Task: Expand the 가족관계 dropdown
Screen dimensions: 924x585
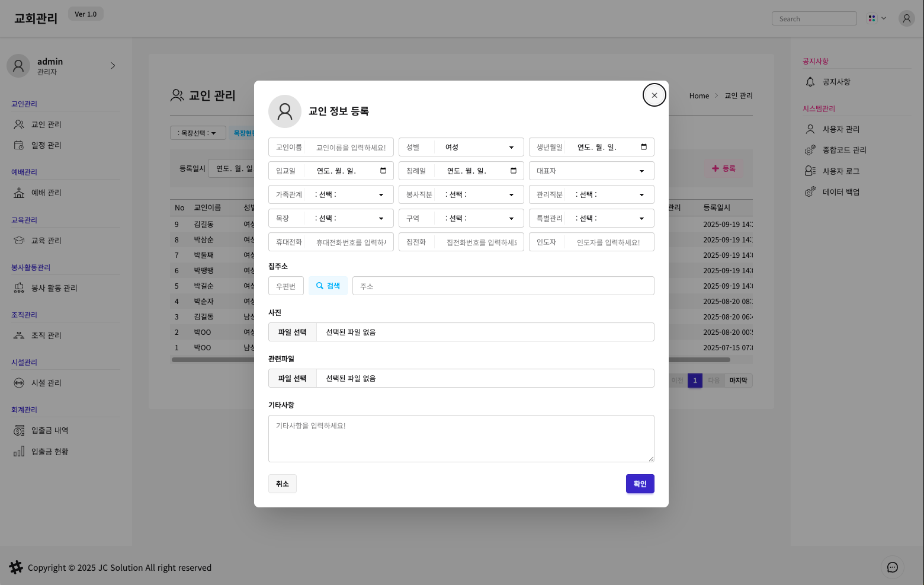Action: pos(348,194)
